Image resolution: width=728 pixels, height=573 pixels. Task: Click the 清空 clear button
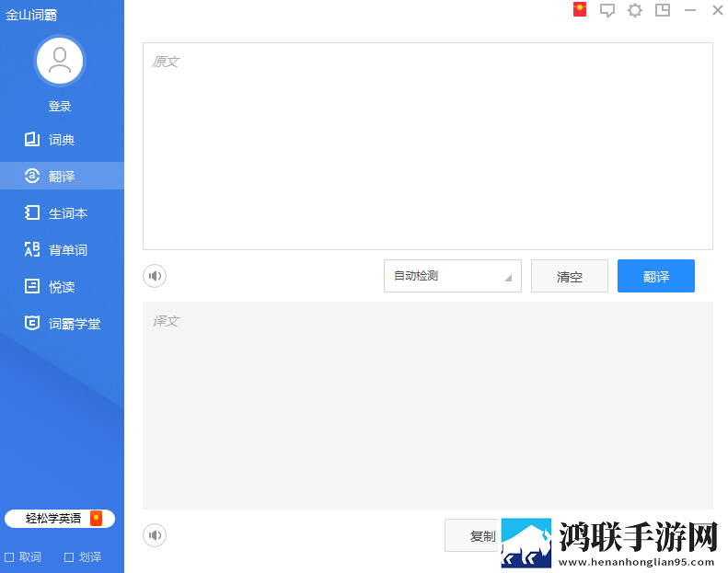click(570, 276)
